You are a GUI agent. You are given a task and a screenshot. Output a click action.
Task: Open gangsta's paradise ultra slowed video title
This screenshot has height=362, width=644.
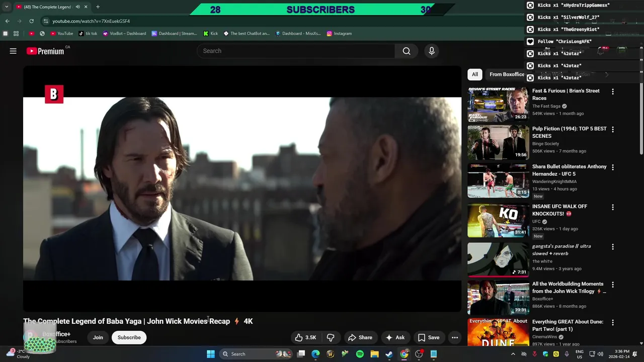click(561, 250)
